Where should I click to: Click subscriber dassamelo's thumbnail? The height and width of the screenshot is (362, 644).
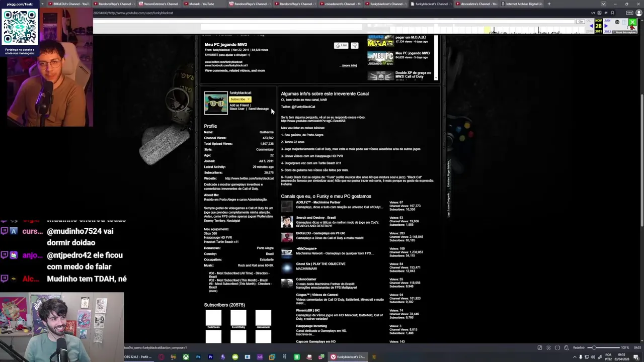(x=263, y=317)
